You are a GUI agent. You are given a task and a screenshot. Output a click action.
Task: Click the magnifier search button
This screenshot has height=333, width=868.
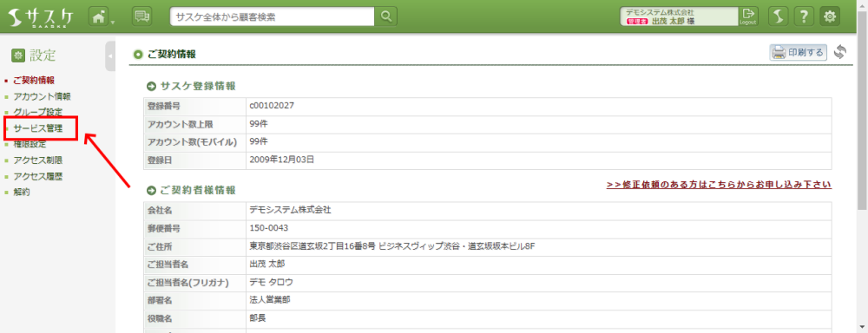coord(386,16)
